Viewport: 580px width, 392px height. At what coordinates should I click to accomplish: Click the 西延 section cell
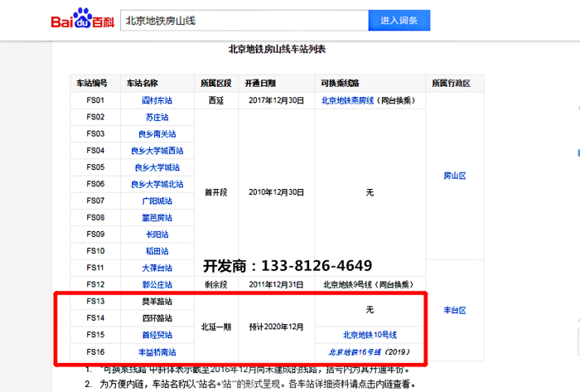(216, 100)
